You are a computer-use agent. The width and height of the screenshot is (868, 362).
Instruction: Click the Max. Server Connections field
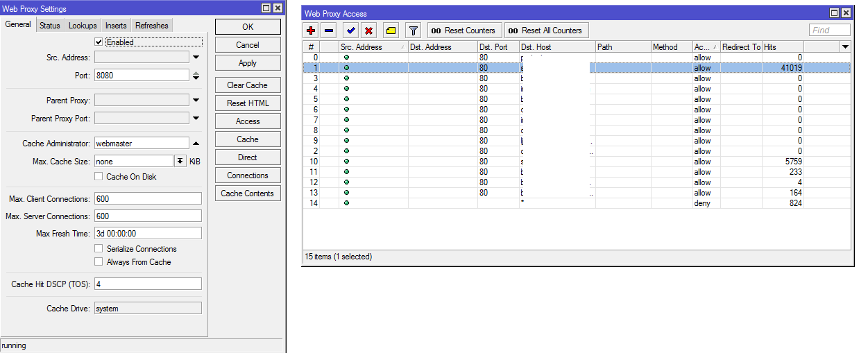[148, 216]
